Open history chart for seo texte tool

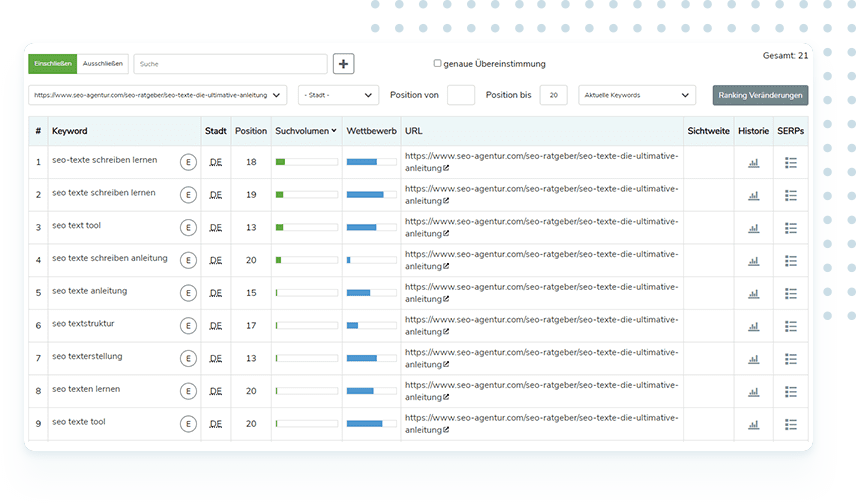click(x=753, y=425)
